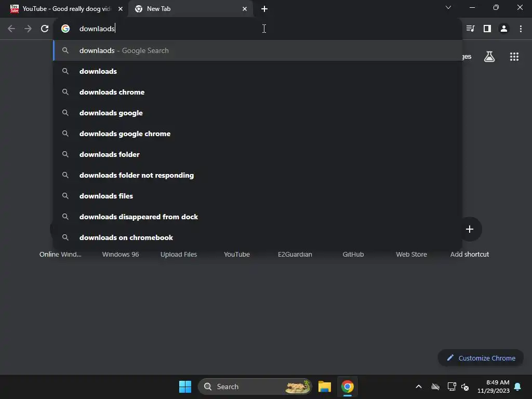Select 'downloads on chromebook' suggestion
The image size is (532, 399).
pos(258,237)
